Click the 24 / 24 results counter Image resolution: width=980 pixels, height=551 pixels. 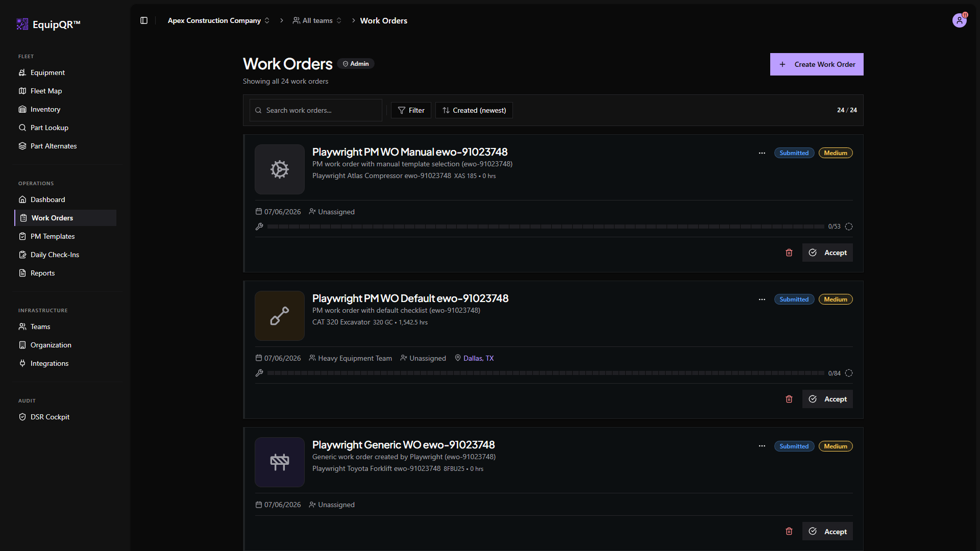847,110
